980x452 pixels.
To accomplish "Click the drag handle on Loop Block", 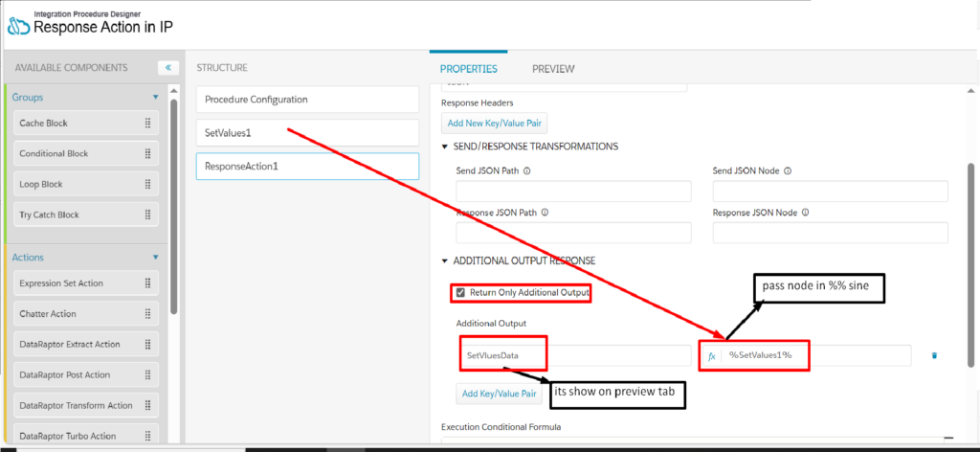I will [148, 185].
